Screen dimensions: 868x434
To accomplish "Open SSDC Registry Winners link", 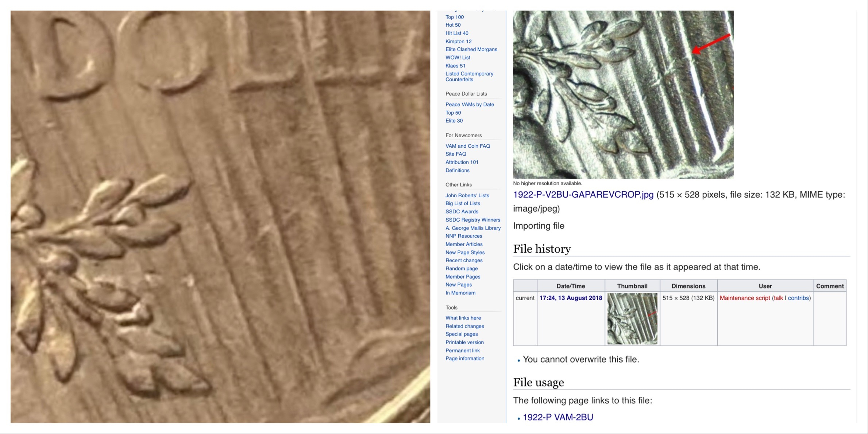I will pyautogui.click(x=472, y=220).
